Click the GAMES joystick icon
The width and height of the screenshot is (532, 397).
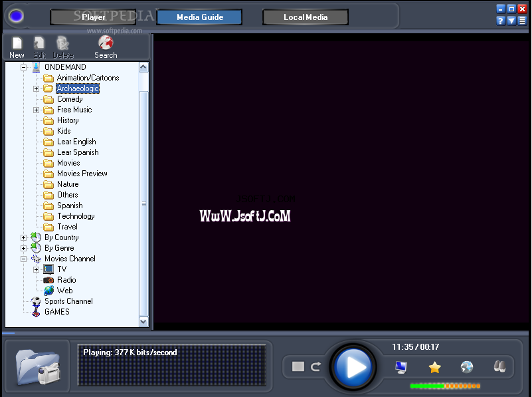tap(36, 312)
